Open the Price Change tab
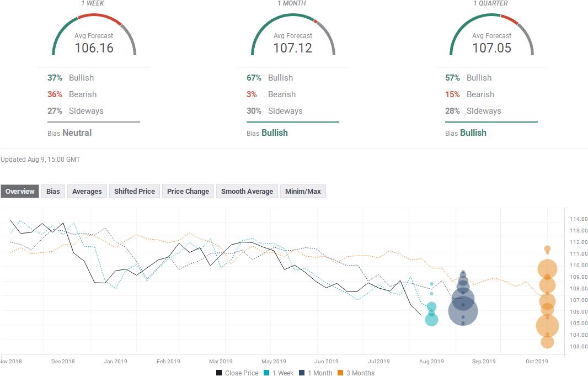The image size is (588, 376). [x=188, y=192]
